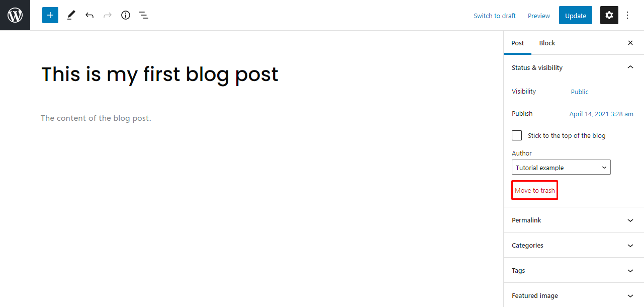Open the Options three-dot menu
Screen dimensions: 644x307
coord(627,15)
